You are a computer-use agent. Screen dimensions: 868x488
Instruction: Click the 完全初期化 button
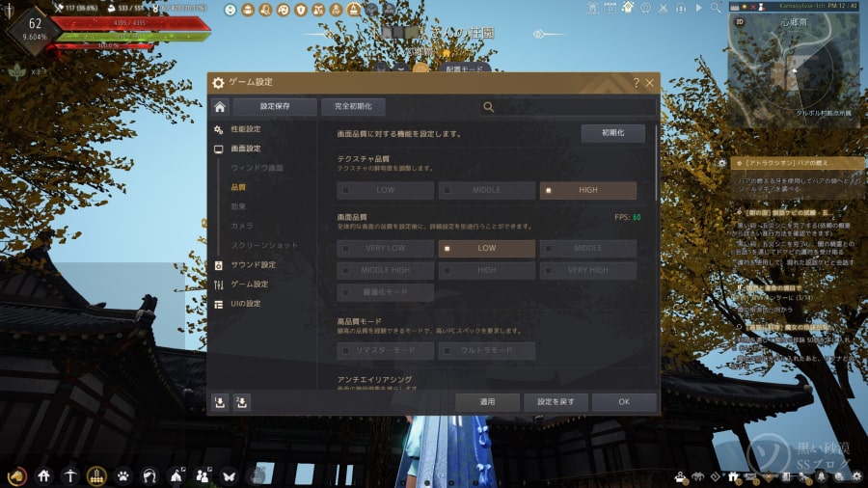353,107
